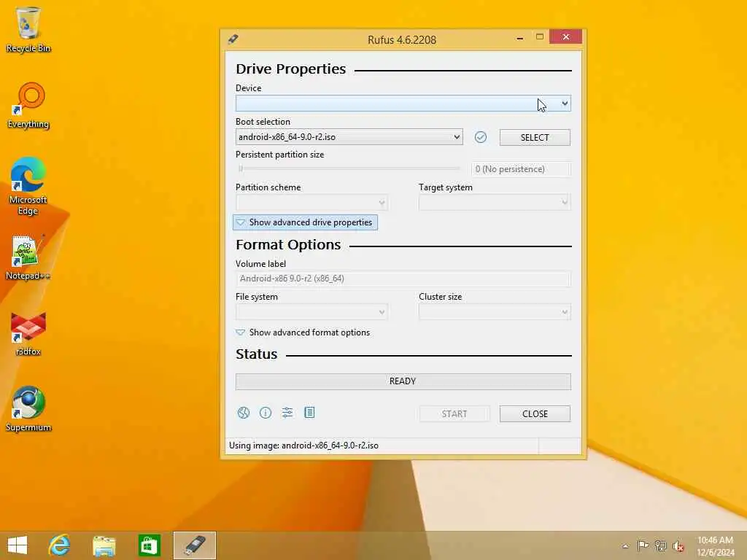The height and width of the screenshot is (560, 747).
Task: Close Rufus with the red X
Action: tap(565, 36)
